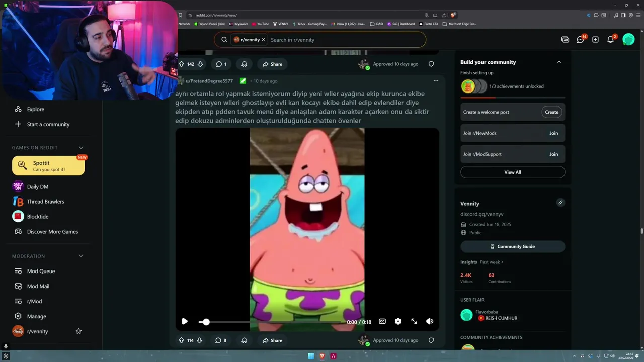Open the Community Guide
Viewport: 644px width, 362px height.
point(513,246)
